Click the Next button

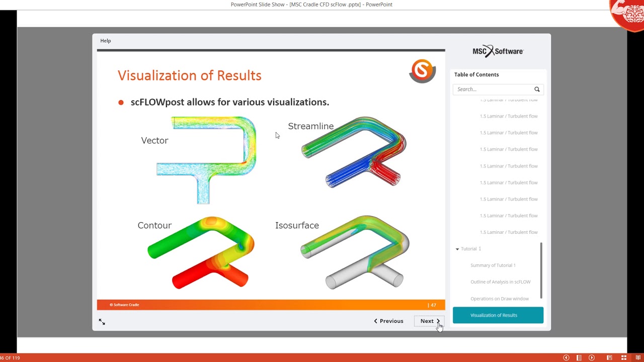click(430, 321)
